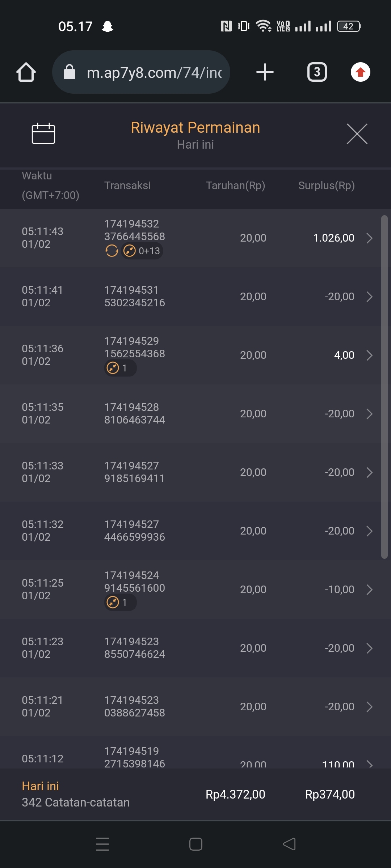Open the tab switcher showing 3
Viewport: 391px width, 868px height.
(x=317, y=72)
